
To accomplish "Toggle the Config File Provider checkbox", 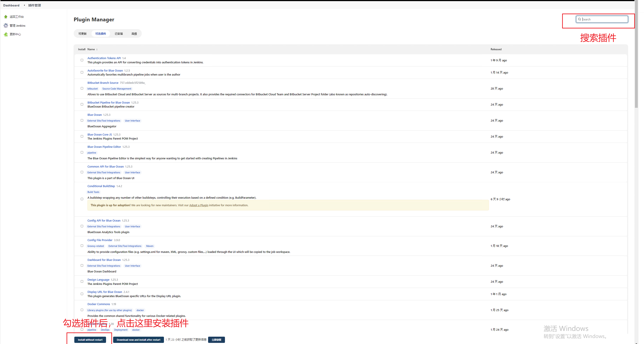I will 82,246.
